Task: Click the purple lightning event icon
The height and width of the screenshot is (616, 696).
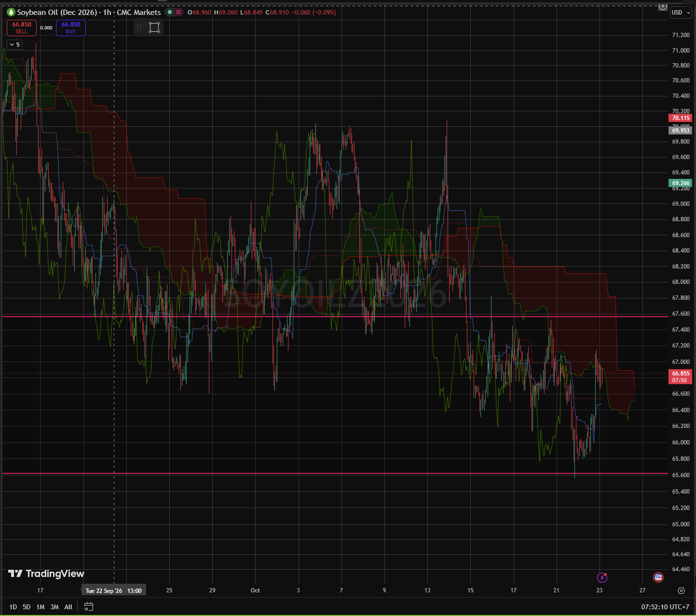Action: [602, 577]
